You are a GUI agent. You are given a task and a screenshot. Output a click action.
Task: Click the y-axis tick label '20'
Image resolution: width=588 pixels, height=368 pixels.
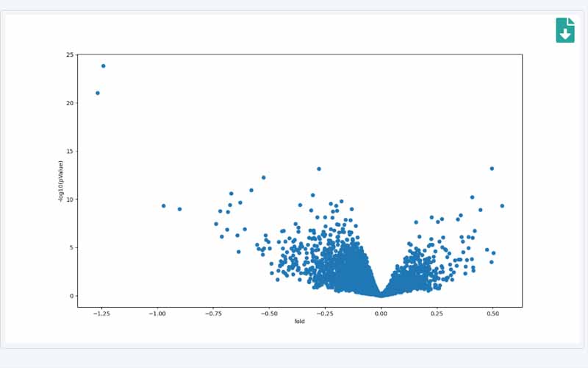tap(69, 103)
